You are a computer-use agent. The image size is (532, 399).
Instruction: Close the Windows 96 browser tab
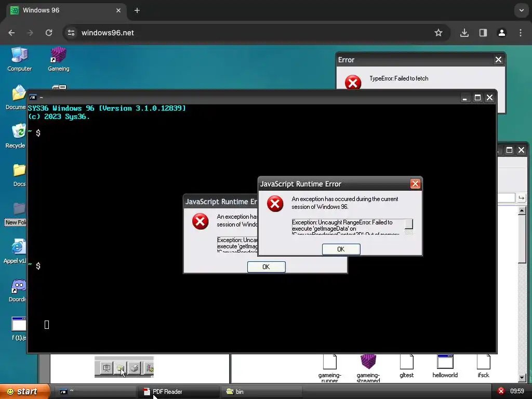click(x=118, y=10)
